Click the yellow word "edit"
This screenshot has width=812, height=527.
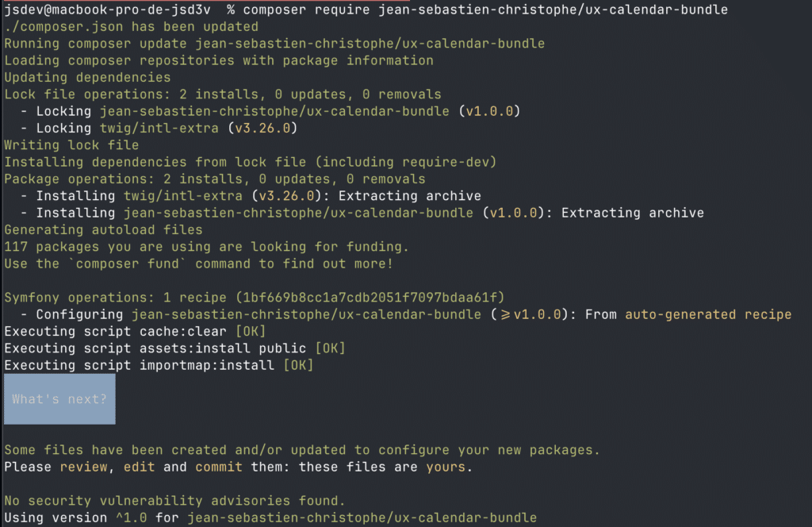coord(139,467)
